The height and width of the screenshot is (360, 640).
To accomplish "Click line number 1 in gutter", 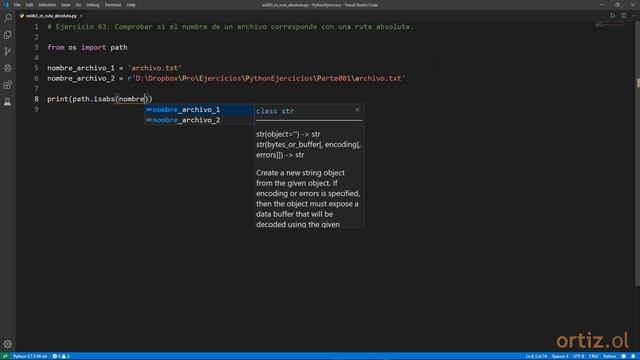I will click(x=36, y=27).
